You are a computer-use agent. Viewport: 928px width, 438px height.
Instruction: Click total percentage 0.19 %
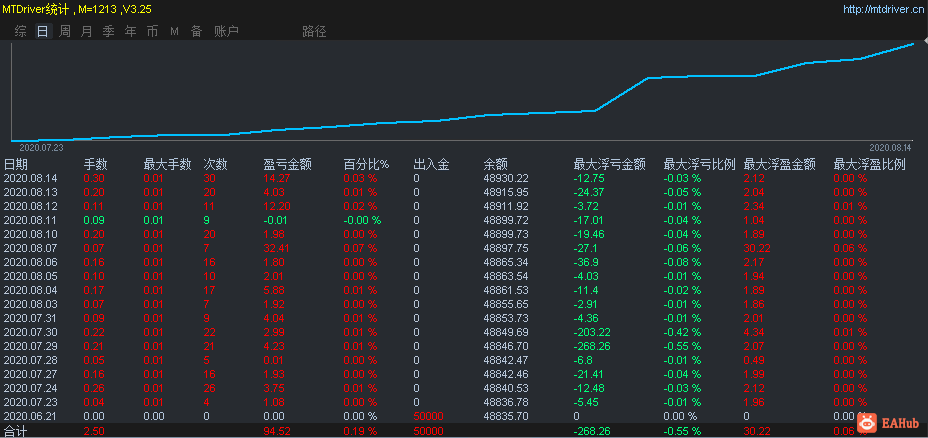point(360,431)
